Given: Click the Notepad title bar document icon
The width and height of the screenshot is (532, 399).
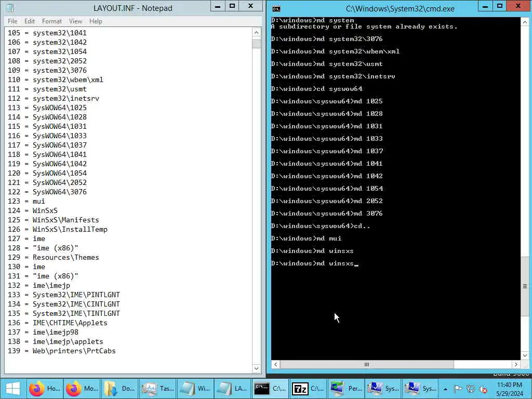Looking at the screenshot, I should pyautogui.click(x=10, y=8).
